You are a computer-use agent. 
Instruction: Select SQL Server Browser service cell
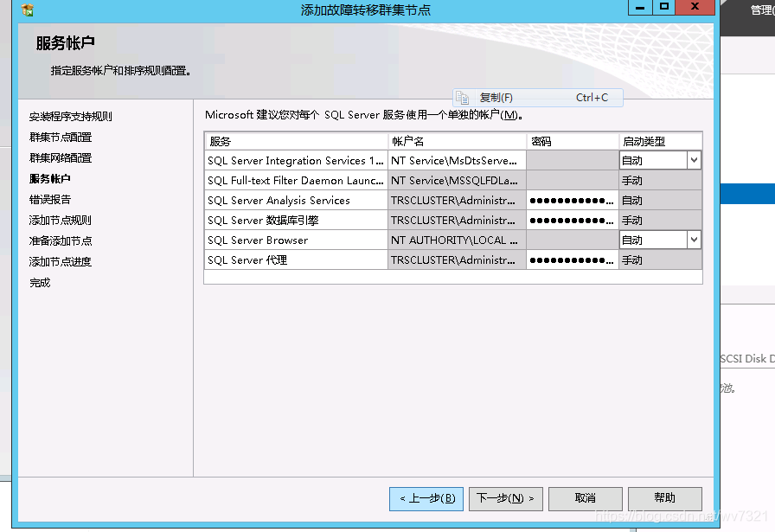pyautogui.click(x=296, y=240)
